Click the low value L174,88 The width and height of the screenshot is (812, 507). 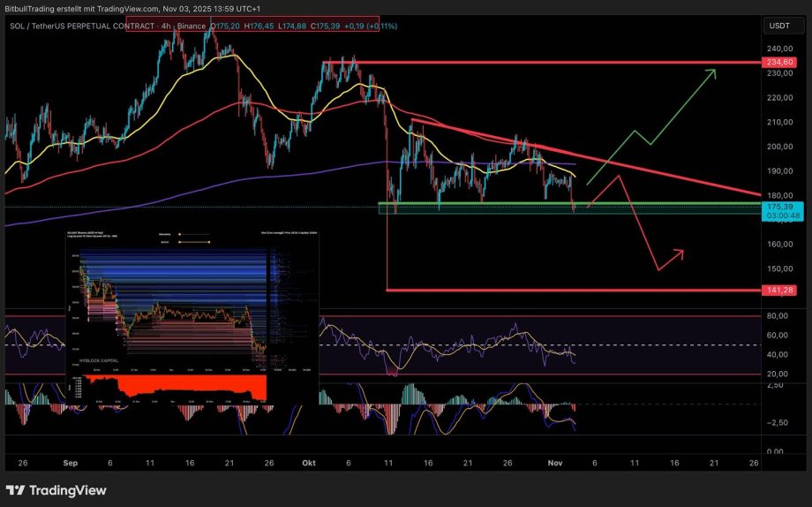292,26
